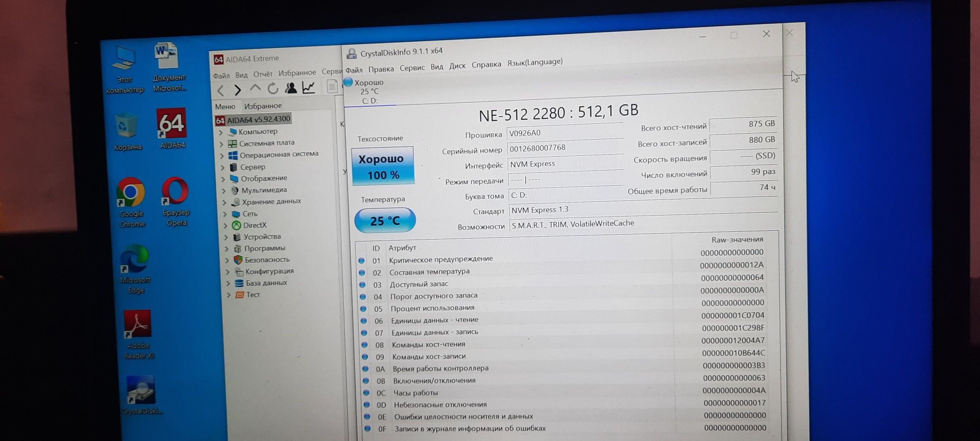Launch the AIDA64 desktop shortcut
This screenshot has height=441, width=980.
coord(172,128)
